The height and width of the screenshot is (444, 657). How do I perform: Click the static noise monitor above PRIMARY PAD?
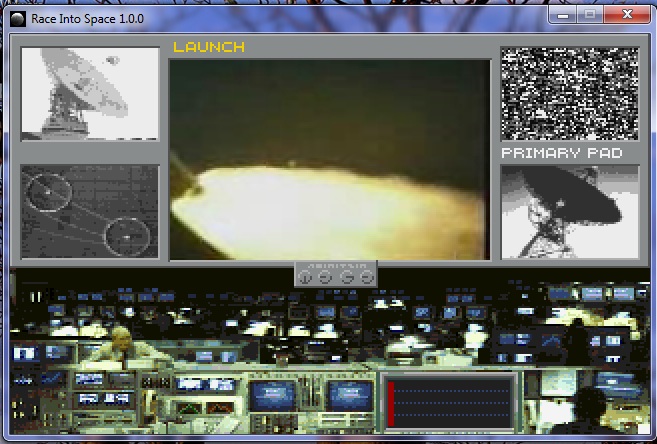pos(570,94)
